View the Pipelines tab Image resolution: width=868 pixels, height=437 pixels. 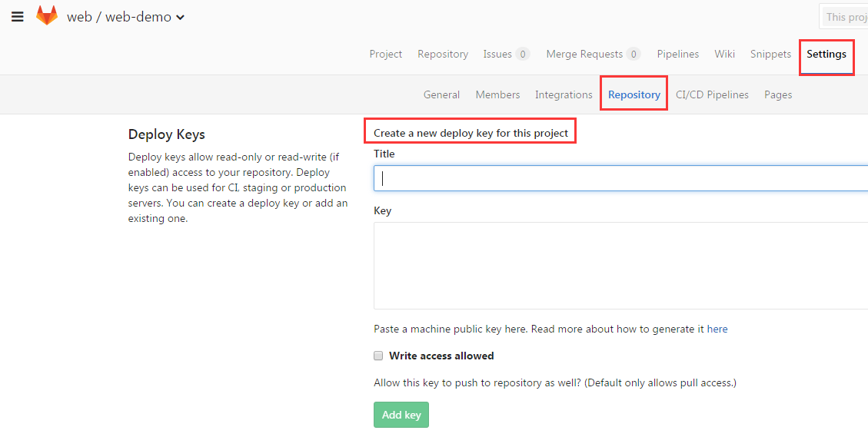click(677, 55)
